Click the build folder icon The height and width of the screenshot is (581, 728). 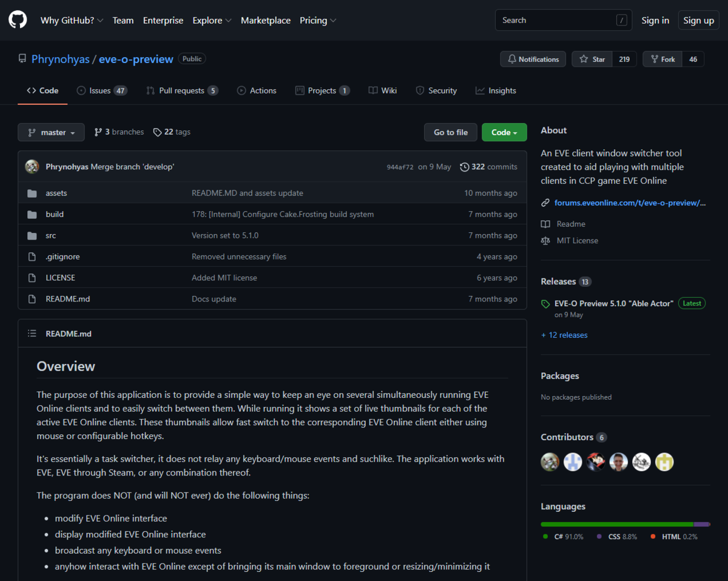[x=32, y=214]
